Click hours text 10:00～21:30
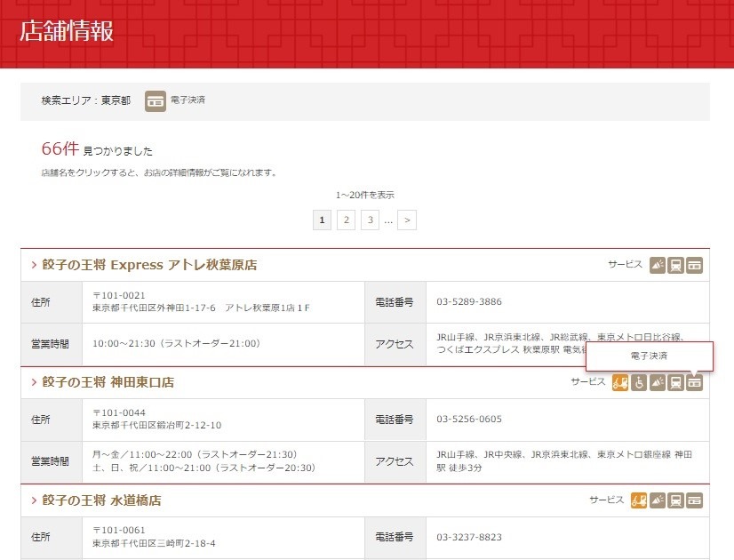Screen dimensions: 734x560 coord(124,343)
